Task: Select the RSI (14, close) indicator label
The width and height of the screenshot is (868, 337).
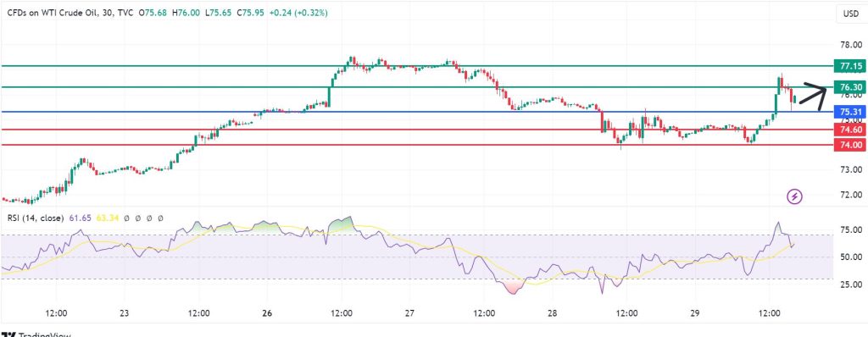Action: tap(35, 218)
